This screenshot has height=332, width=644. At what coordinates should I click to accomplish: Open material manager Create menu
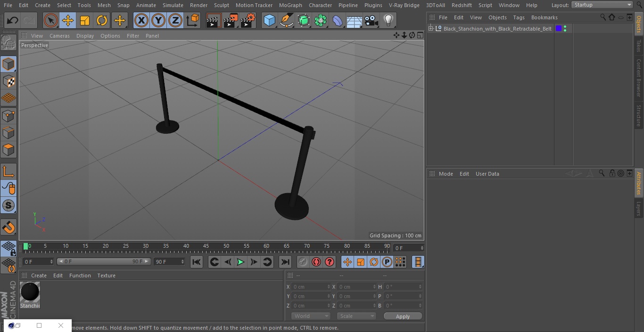coord(39,275)
